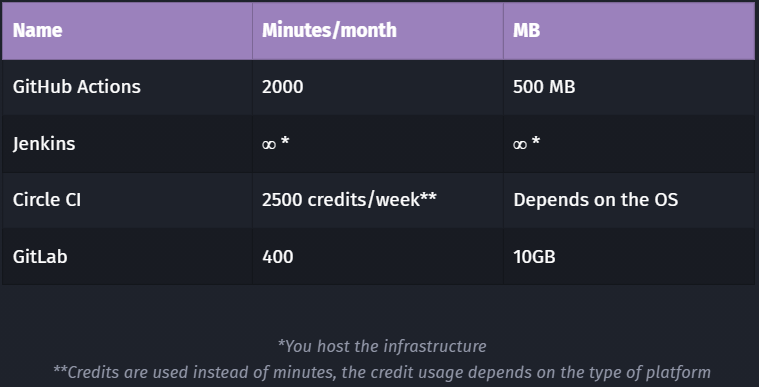The image size is (759, 387).
Task: Select the Jenkins name cell
Action: point(127,144)
